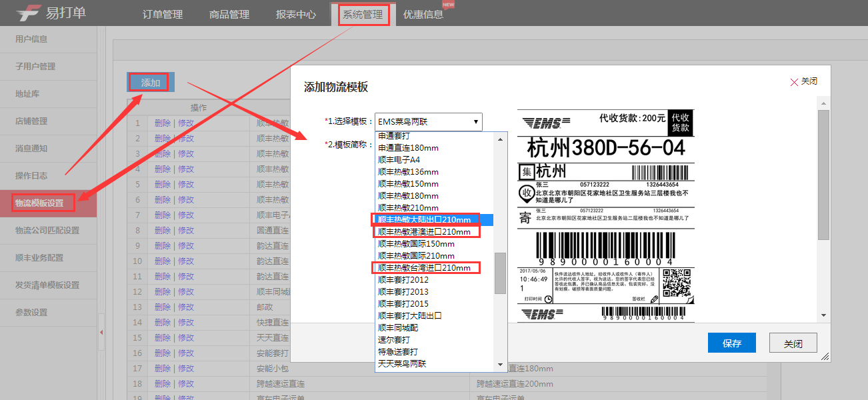The height and width of the screenshot is (400, 868).
Task: Click 删除 link in row 8
Action: click(x=163, y=231)
